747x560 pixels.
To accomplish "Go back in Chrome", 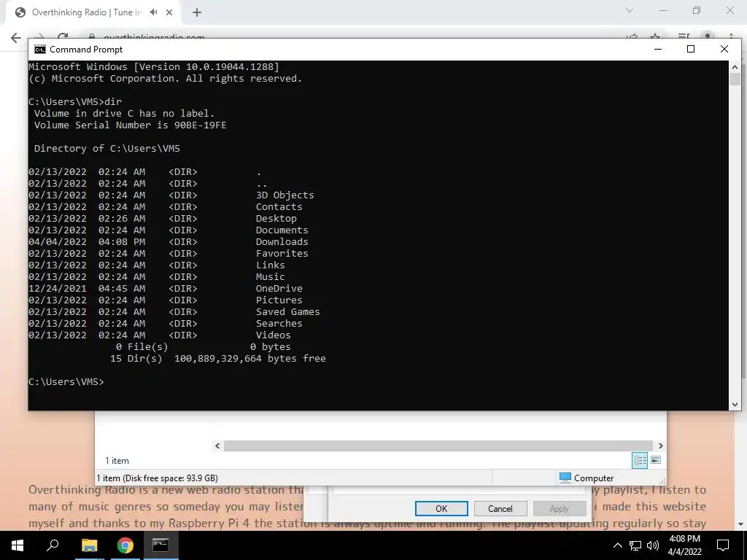I will 16,38.
